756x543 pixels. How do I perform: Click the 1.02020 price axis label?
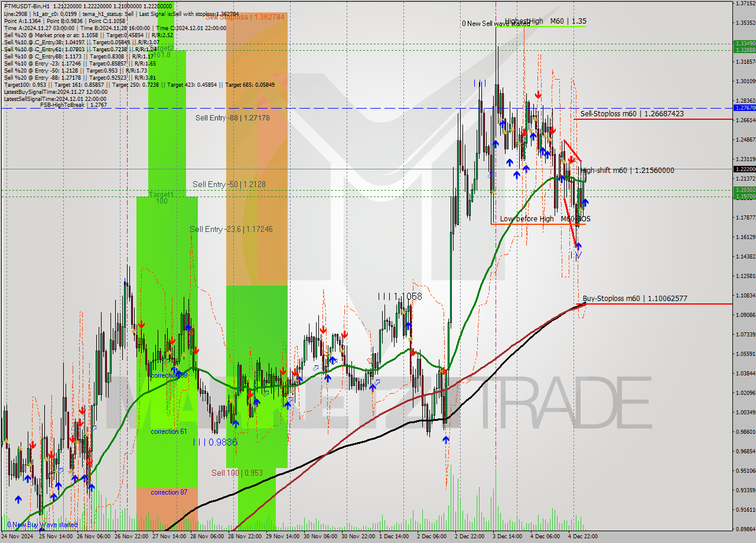pos(745,392)
